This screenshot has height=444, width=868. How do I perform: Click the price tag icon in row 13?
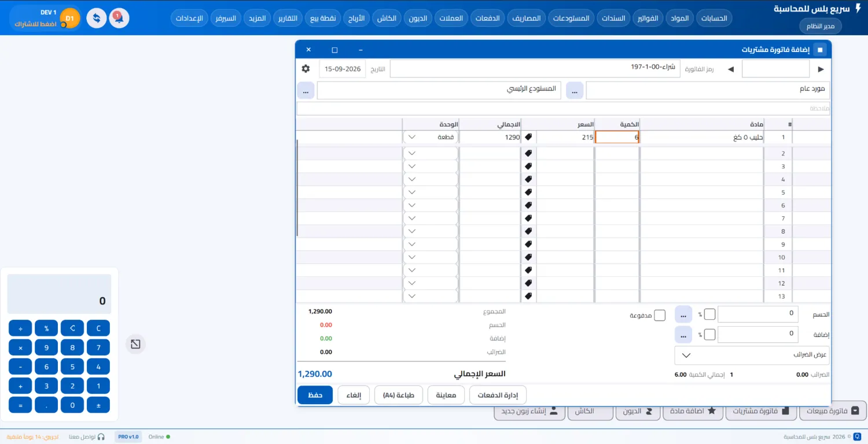pos(528,296)
